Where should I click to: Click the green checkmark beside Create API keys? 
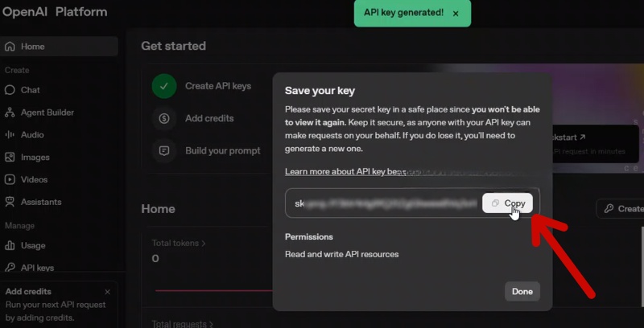click(x=164, y=86)
